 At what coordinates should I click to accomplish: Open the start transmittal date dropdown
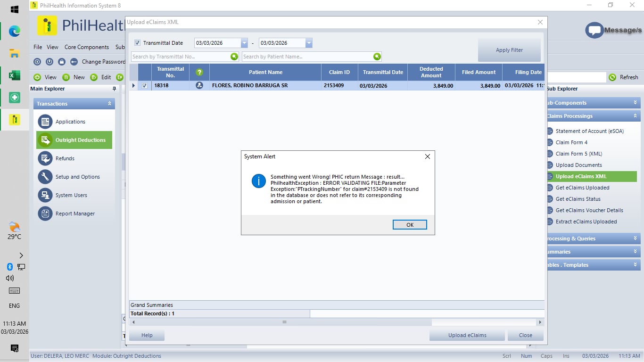tap(244, 43)
